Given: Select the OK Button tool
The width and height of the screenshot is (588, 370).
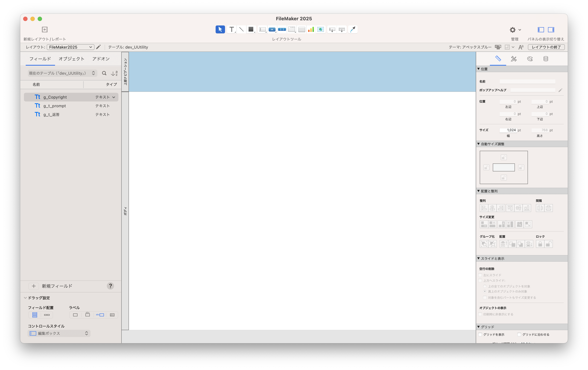Looking at the screenshot, I should point(272,29).
